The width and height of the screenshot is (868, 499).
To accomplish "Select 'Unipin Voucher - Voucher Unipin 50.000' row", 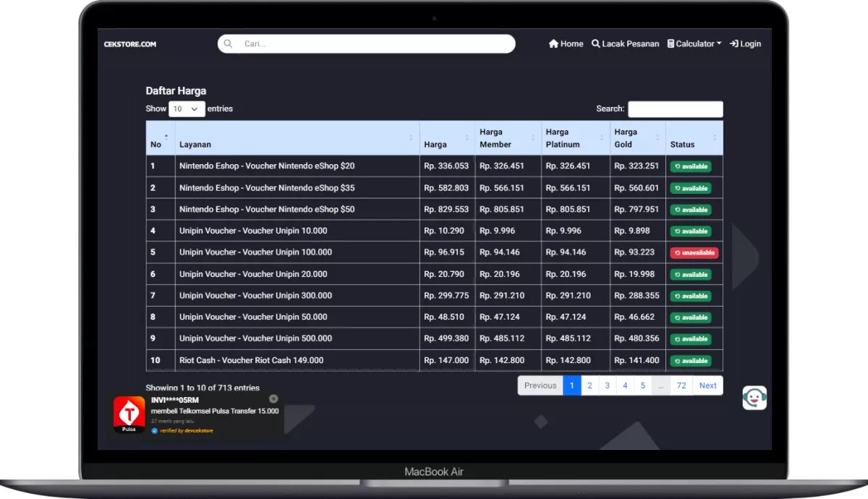I will pyautogui.click(x=434, y=317).
